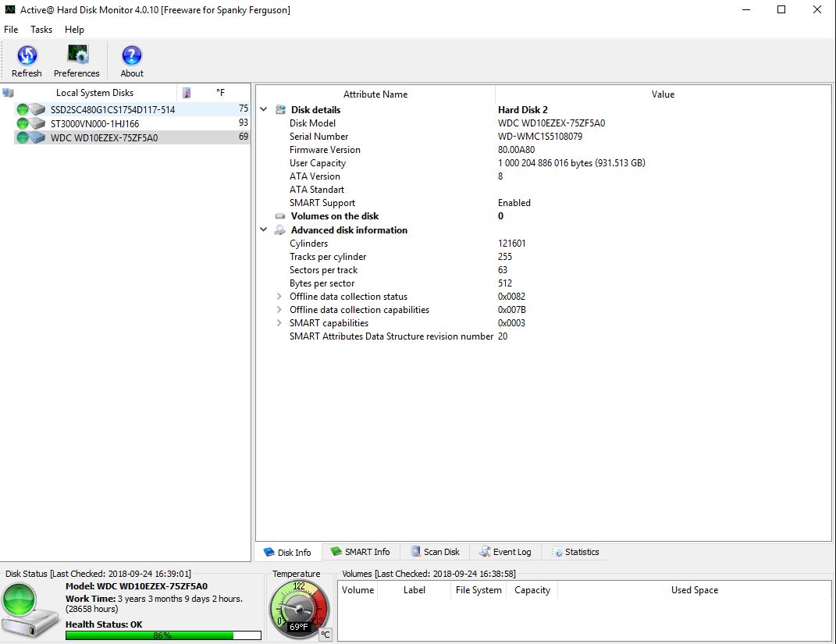Viewport: 836px width, 644px height.
Task: Click the 86% health status progress bar
Action: click(x=162, y=635)
